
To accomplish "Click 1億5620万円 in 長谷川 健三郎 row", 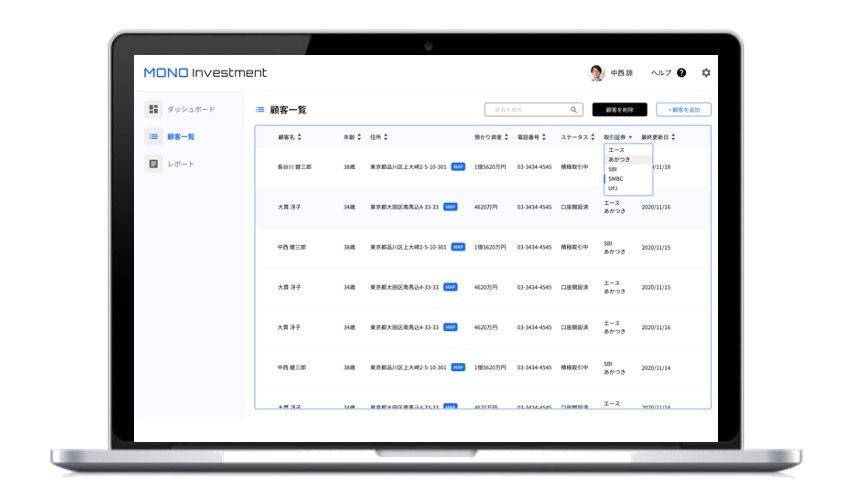I will [490, 167].
